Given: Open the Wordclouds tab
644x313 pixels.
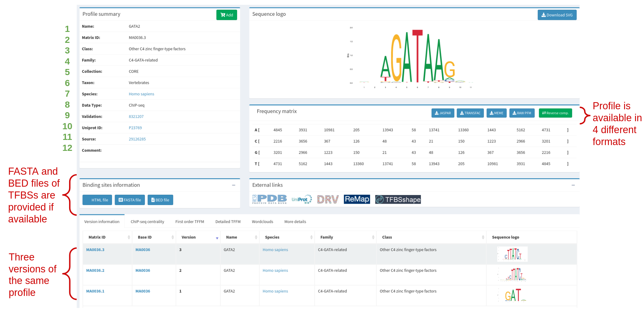Looking at the screenshot, I should click(262, 222).
